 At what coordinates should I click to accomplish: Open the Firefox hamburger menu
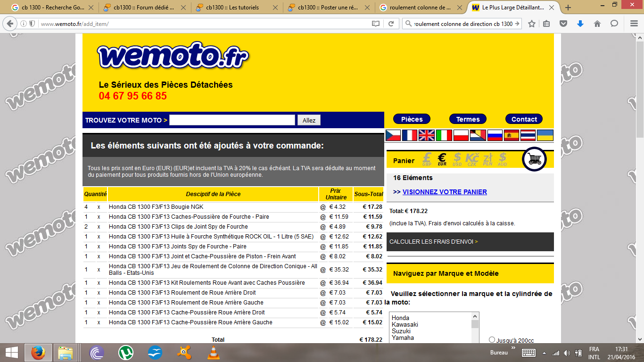[634, 24]
